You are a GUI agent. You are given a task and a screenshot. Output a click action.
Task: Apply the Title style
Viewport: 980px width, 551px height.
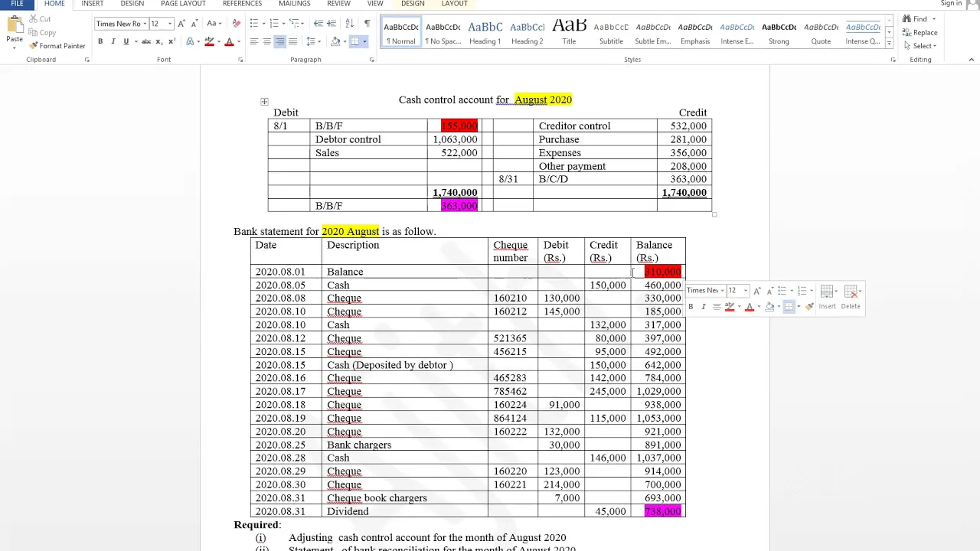point(569,32)
